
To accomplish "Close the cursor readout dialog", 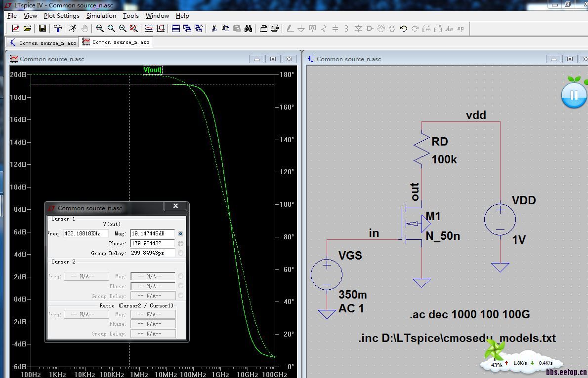I will pos(175,207).
